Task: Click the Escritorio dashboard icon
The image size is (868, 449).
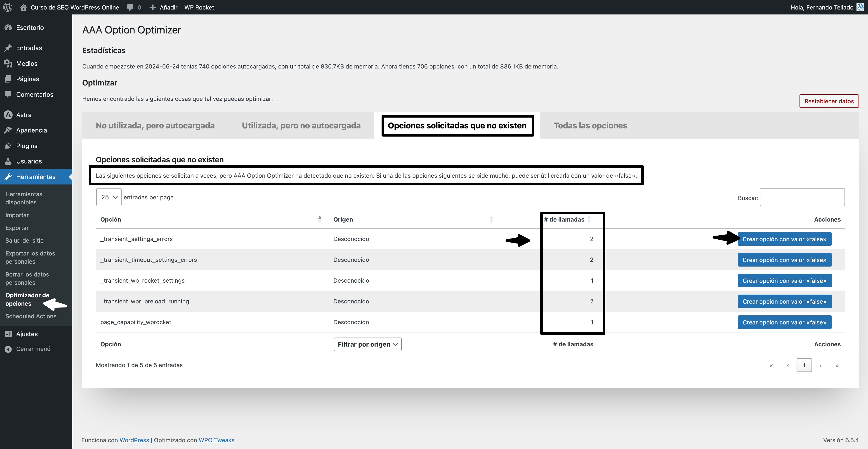Action: pyautogui.click(x=8, y=28)
